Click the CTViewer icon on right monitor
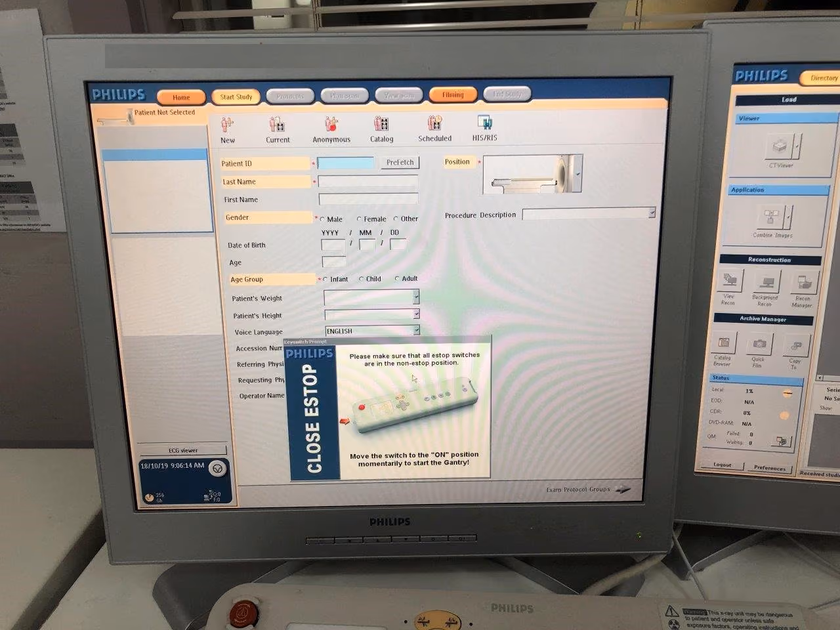This screenshot has width=840, height=630. 780,146
